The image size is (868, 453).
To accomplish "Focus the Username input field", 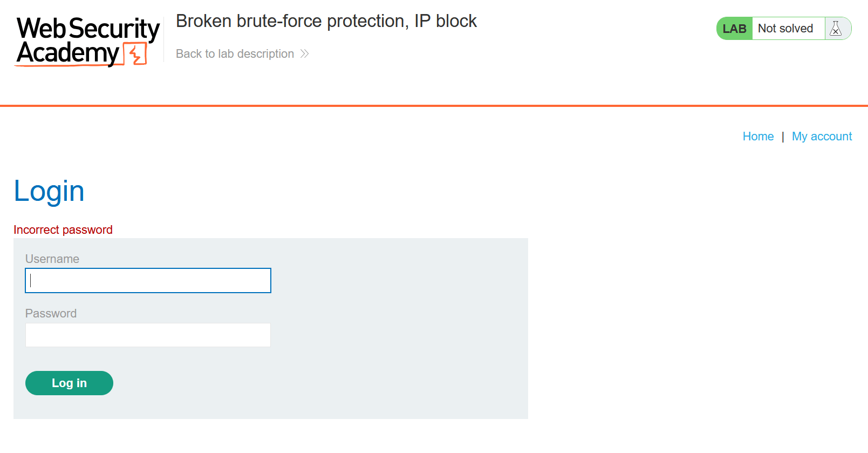I will click(148, 280).
